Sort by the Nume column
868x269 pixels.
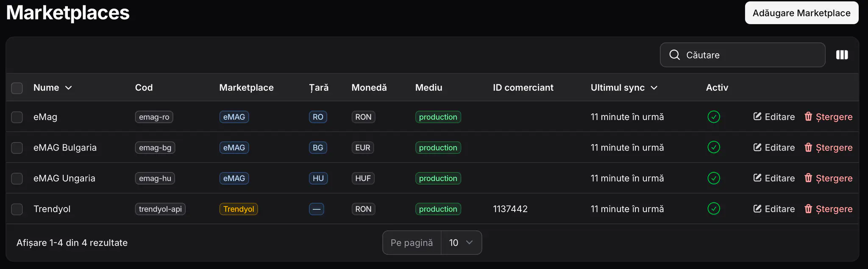[53, 87]
